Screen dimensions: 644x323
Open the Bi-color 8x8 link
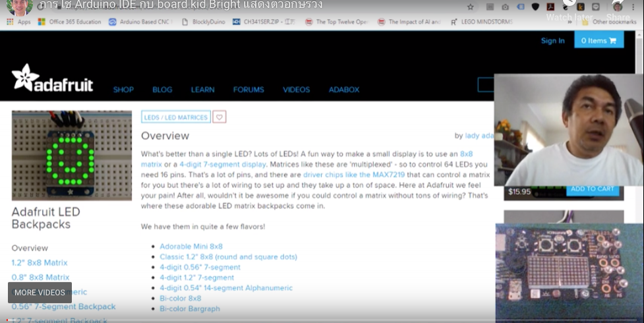(x=181, y=299)
